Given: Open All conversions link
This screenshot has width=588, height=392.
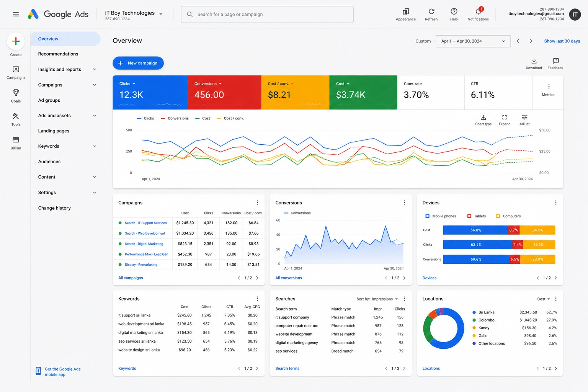Looking at the screenshot, I should pos(289,278).
